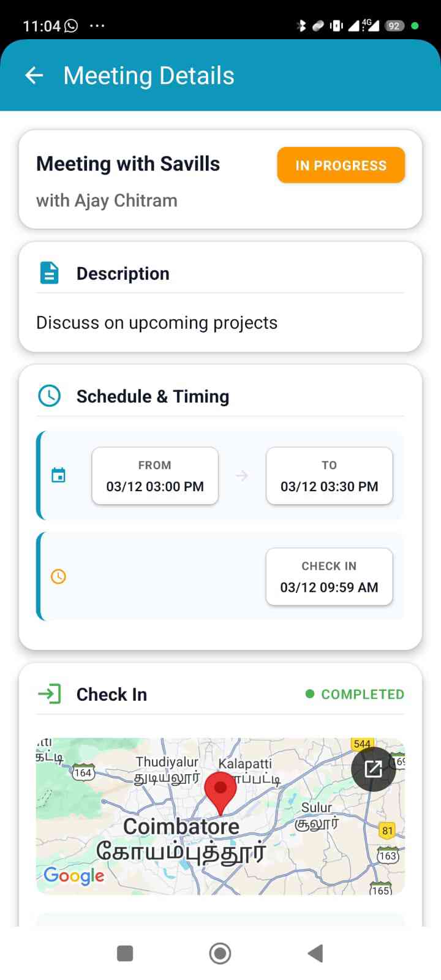Select the FROM 03/12 03:00 PM box

pyautogui.click(x=155, y=477)
